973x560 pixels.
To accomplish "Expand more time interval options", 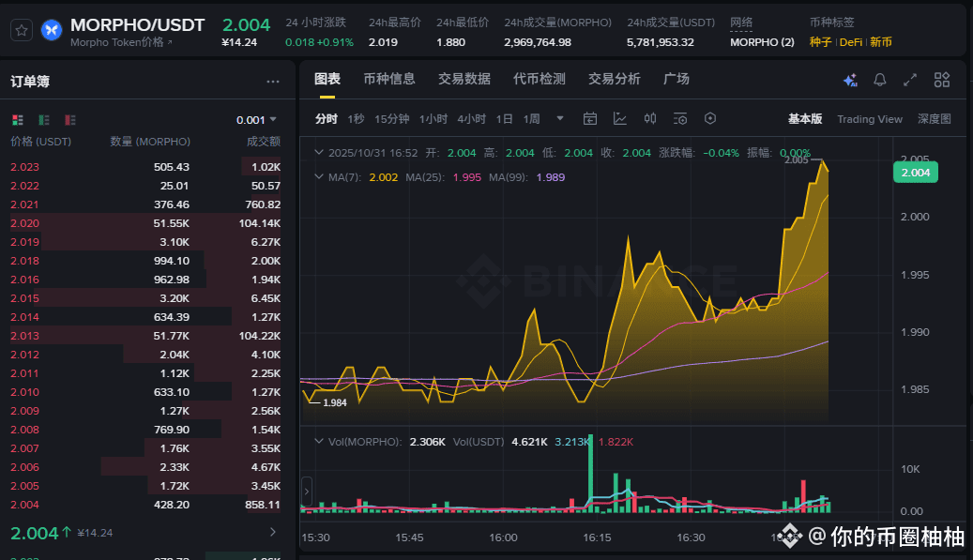I will 560,118.
